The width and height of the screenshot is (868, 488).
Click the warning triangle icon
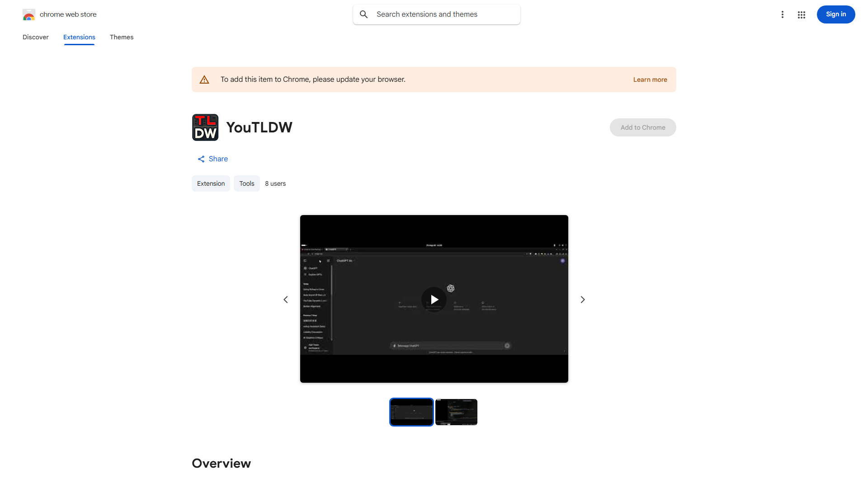point(204,79)
